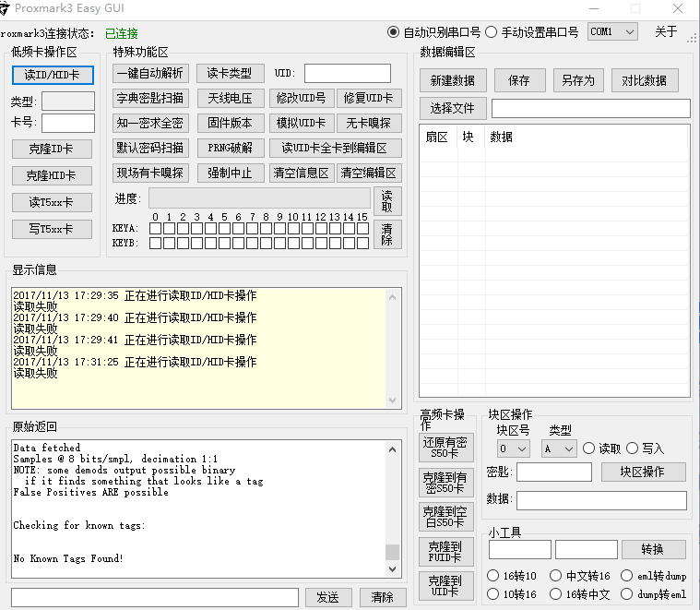The image size is (700, 610).
Task: Click the 读T5xx卡 button
Action: (x=52, y=202)
